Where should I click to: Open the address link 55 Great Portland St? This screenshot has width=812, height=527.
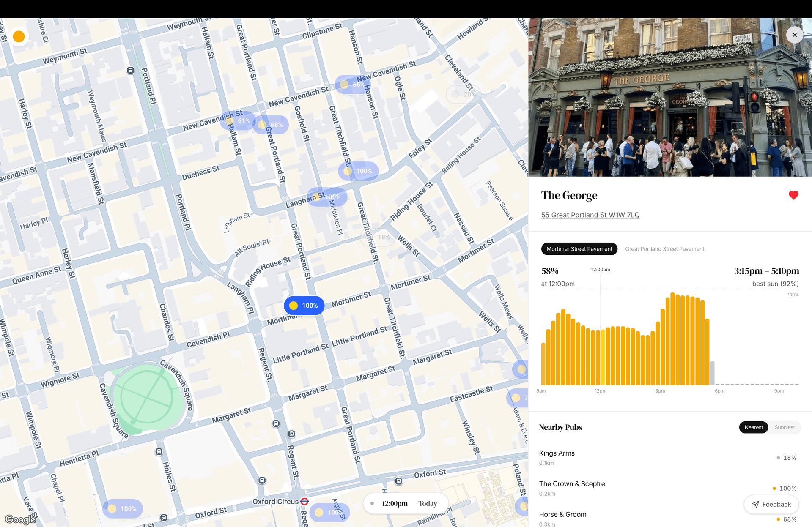tap(590, 215)
